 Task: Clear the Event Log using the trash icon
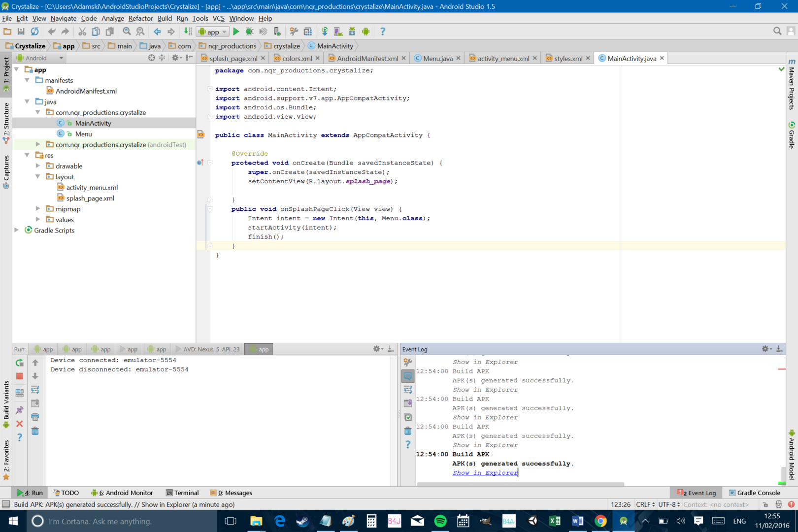tap(408, 431)
